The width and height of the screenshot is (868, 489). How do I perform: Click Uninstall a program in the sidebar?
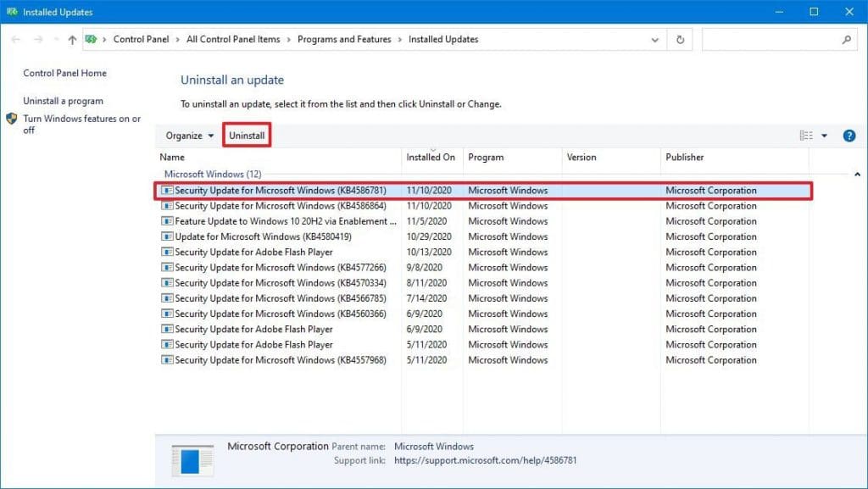[64, 100]
